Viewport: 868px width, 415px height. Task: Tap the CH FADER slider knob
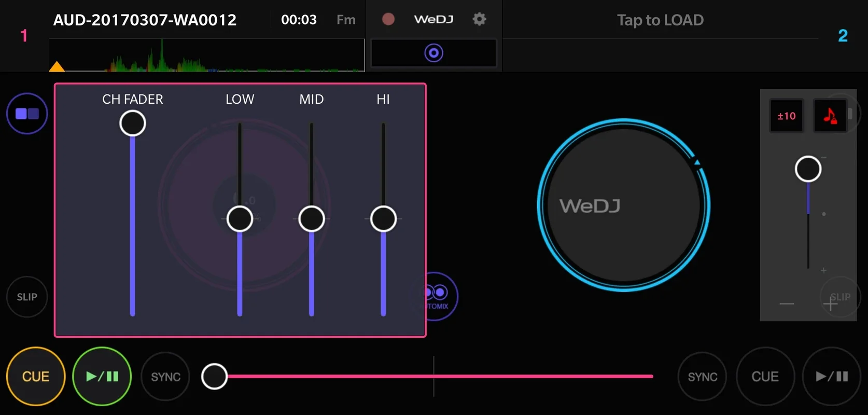pyautogui.click(x=133, y=123)
